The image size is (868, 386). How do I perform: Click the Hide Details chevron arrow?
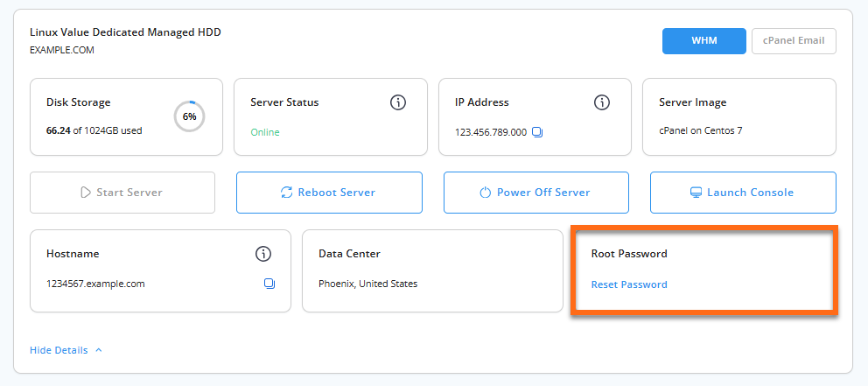[x=99, y=350]
